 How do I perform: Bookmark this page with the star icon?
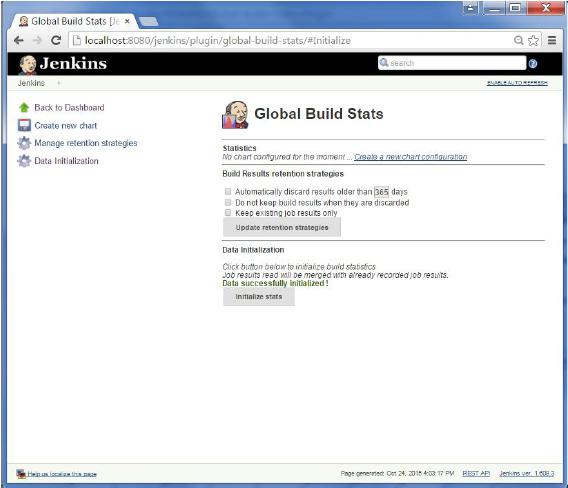coord(533,40)
